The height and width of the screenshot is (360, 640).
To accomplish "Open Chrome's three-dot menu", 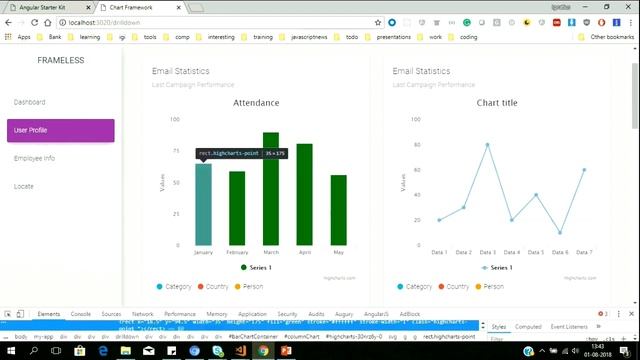I will coord(631,22).
